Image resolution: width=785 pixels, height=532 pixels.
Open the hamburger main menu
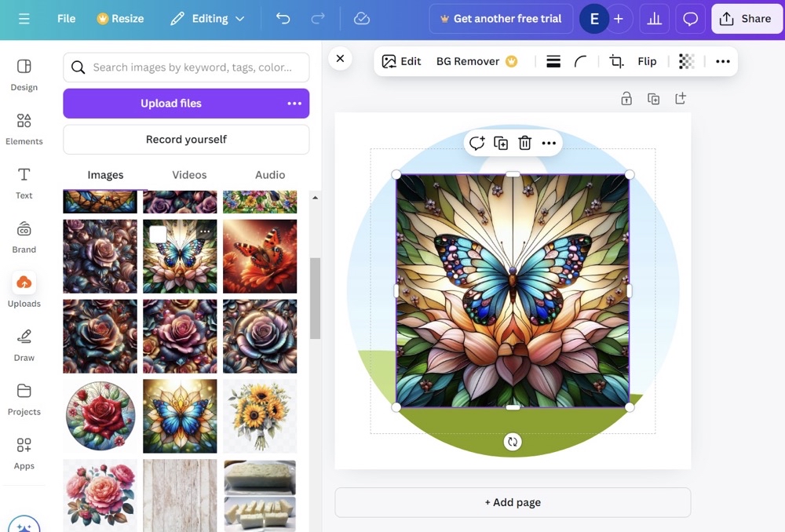[x=24, y=19]
